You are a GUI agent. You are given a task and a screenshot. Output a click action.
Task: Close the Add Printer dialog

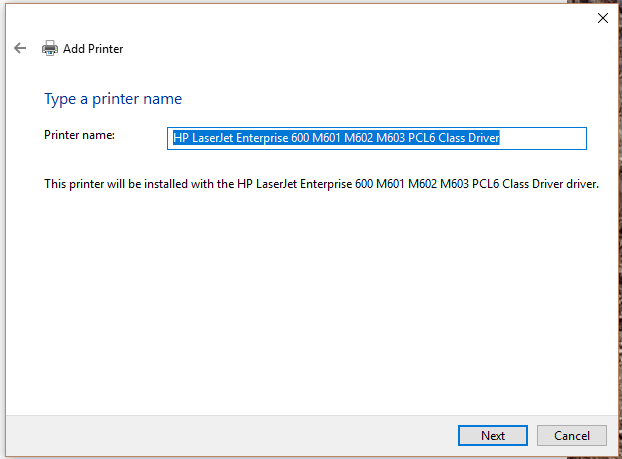[x=603, y=18]
